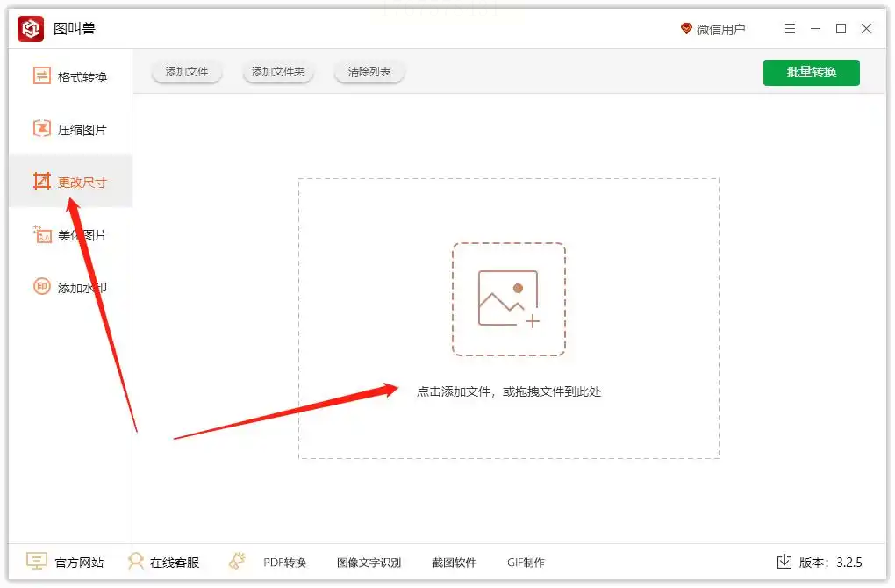Click the 更改尺寸 resize icon in sidebar

(41, 182)
